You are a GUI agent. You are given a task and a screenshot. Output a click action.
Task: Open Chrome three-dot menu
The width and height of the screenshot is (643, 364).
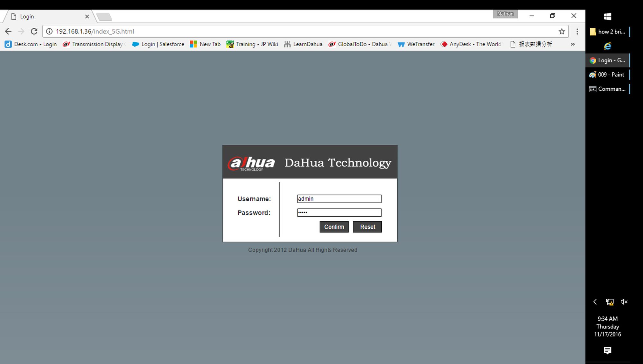(x=577, y=31)
